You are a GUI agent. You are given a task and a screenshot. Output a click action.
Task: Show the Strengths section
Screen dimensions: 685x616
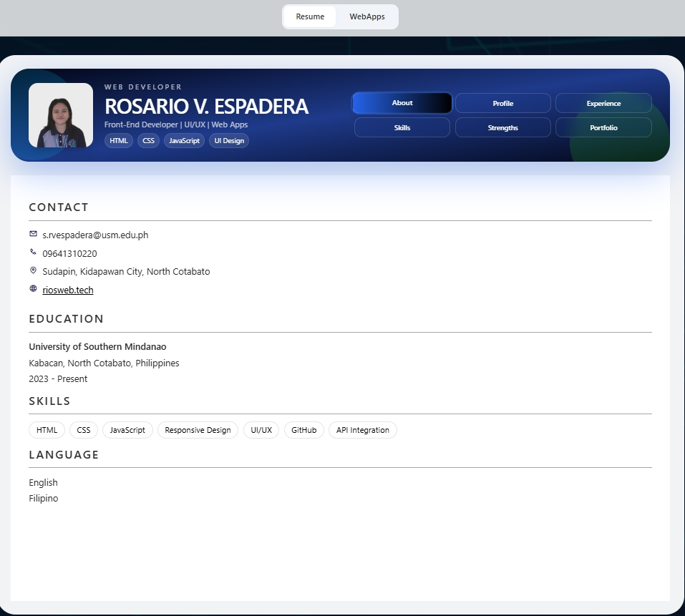tap(502, 127)
